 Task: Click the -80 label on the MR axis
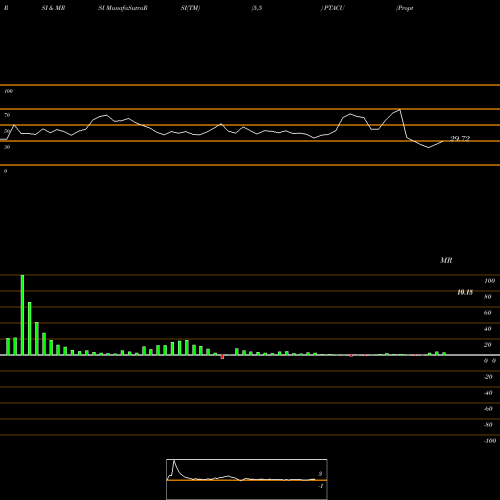(488, 425)
